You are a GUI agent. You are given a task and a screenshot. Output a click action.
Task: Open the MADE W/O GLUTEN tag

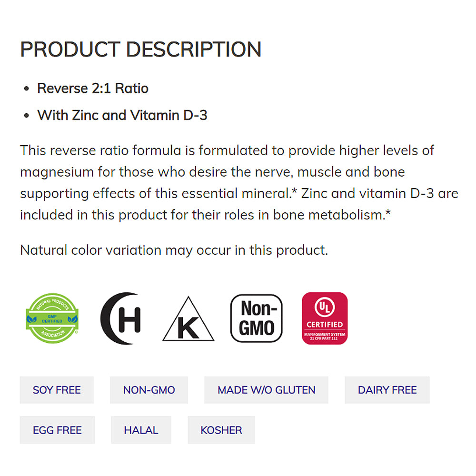[x=267, y=390]
